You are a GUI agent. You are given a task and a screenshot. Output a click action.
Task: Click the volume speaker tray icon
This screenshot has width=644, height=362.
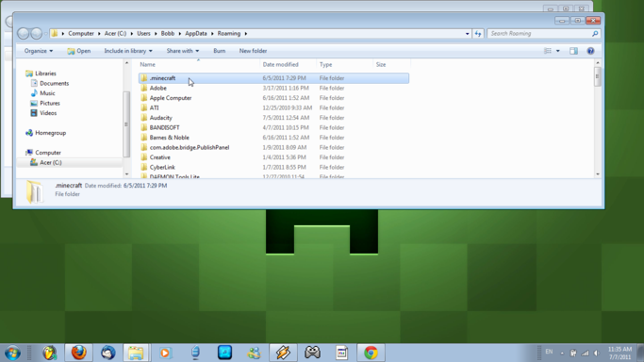coord(597,353)
